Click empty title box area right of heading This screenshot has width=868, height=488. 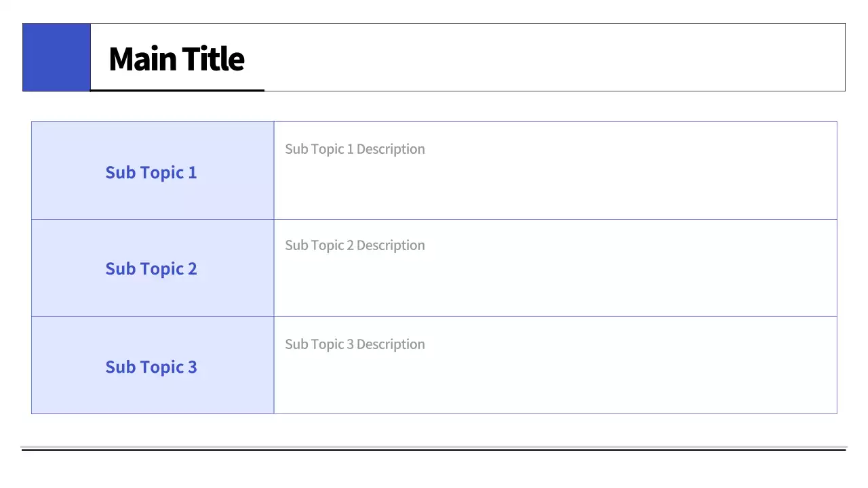pyautogui.click(x=542, y=58)
